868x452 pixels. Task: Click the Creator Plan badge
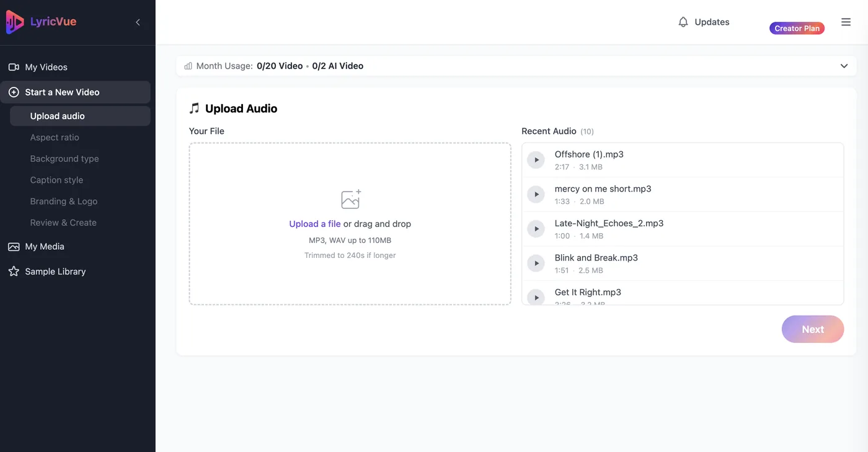pyautogui.click(x=797, y=28)
